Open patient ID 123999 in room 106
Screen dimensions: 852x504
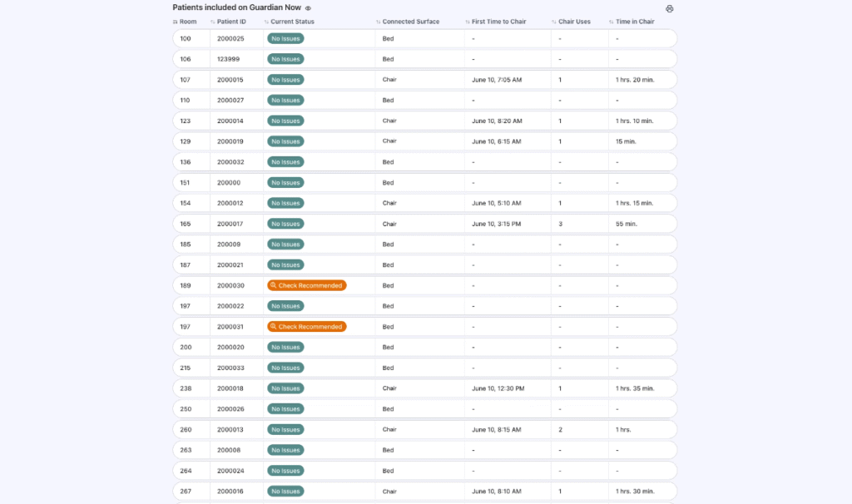pos(228,59)
